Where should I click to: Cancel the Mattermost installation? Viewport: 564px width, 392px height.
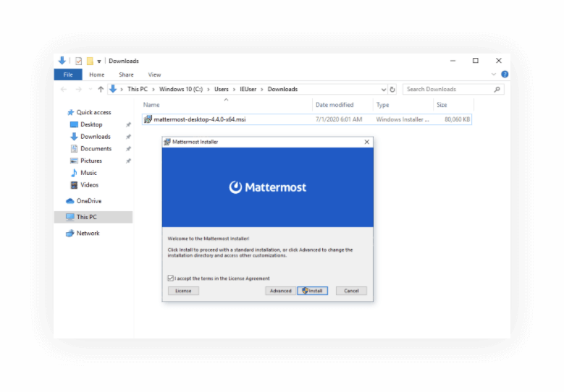(351, 291)
